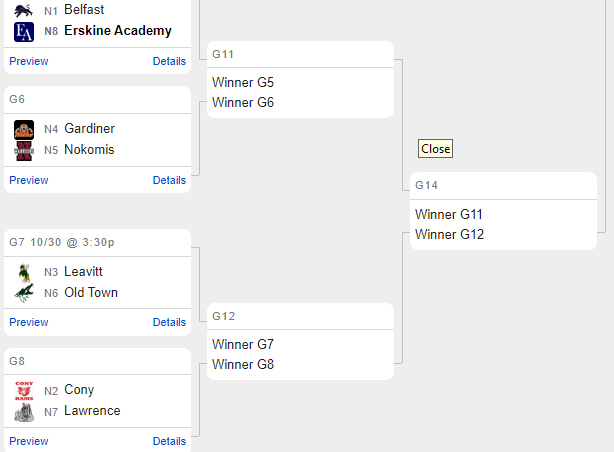Click the Old Town team logo
Image resolution: width=614 pixels, height=452 pixels.
pos(24,293)
